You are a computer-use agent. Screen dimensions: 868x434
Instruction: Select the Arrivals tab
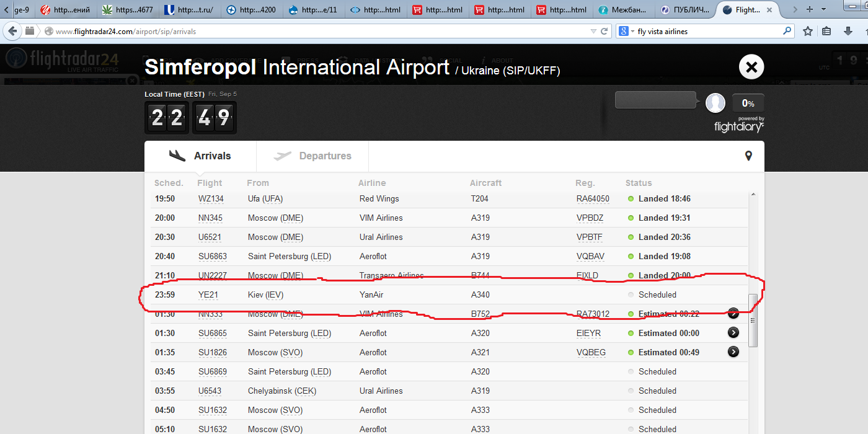[200, 156]
